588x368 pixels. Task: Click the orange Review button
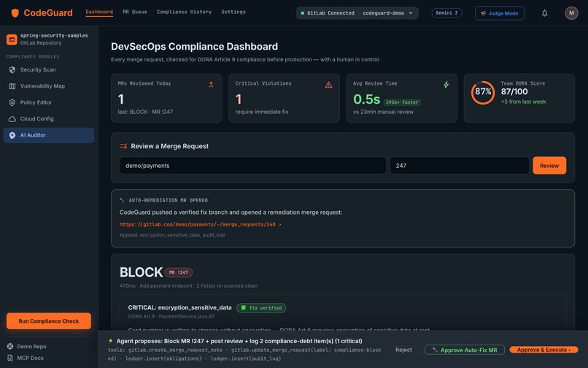point(549,166)
